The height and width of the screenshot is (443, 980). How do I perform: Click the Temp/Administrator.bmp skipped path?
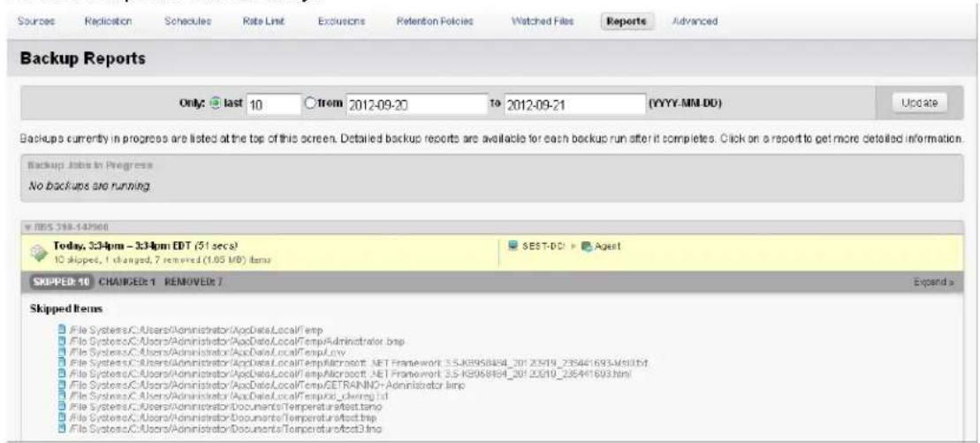point(236,341)
